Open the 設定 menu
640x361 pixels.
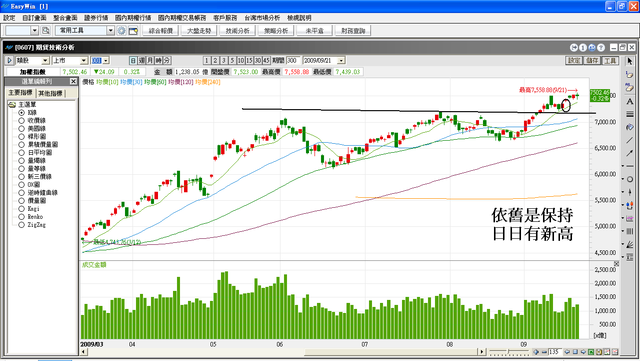pos(9,18)
